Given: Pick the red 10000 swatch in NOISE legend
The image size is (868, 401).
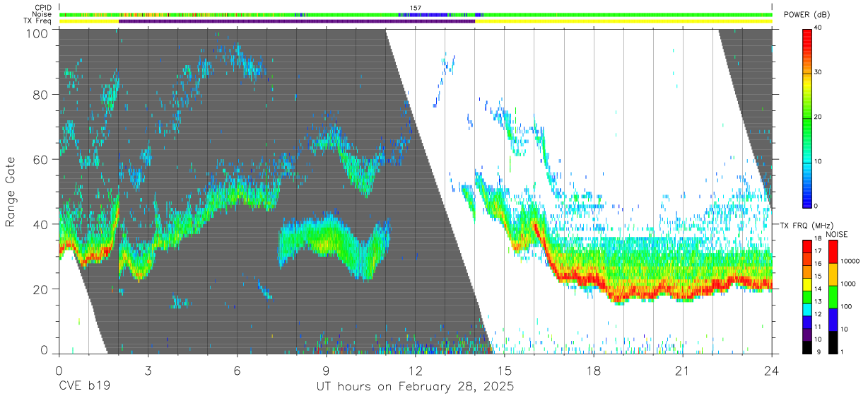Looking at the screenshot, I should point(833,251).
